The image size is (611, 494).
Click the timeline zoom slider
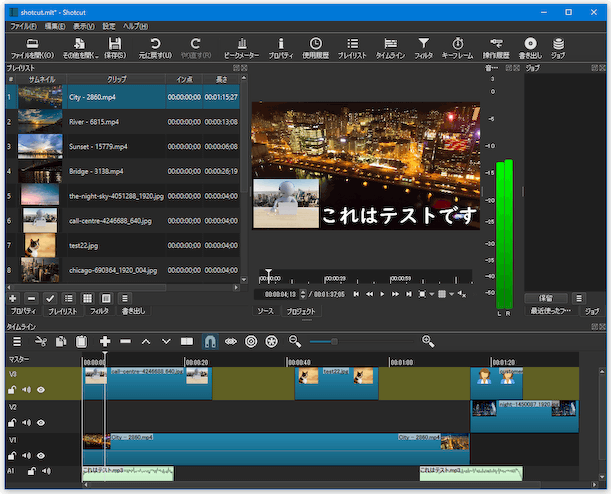click(361, 342)
